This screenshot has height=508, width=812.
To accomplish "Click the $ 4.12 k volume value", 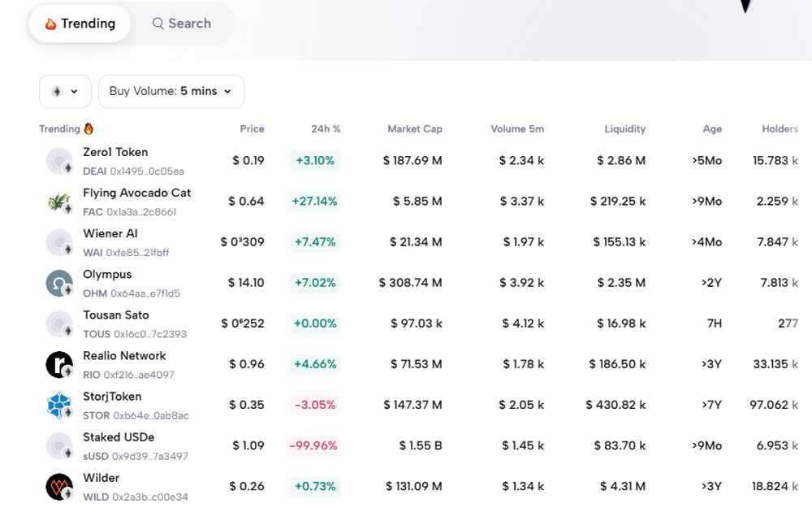I will tap(522, 323).
